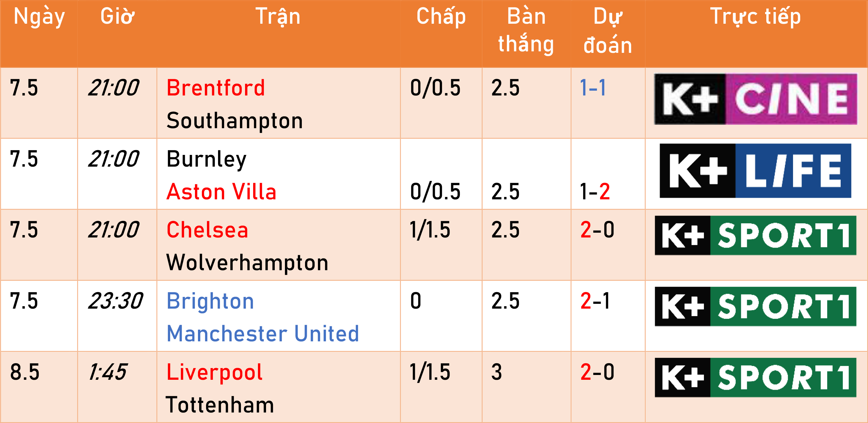Select the Aston Villa team name
The width and height of the screenshot is (868, 423).
point(221,192)
